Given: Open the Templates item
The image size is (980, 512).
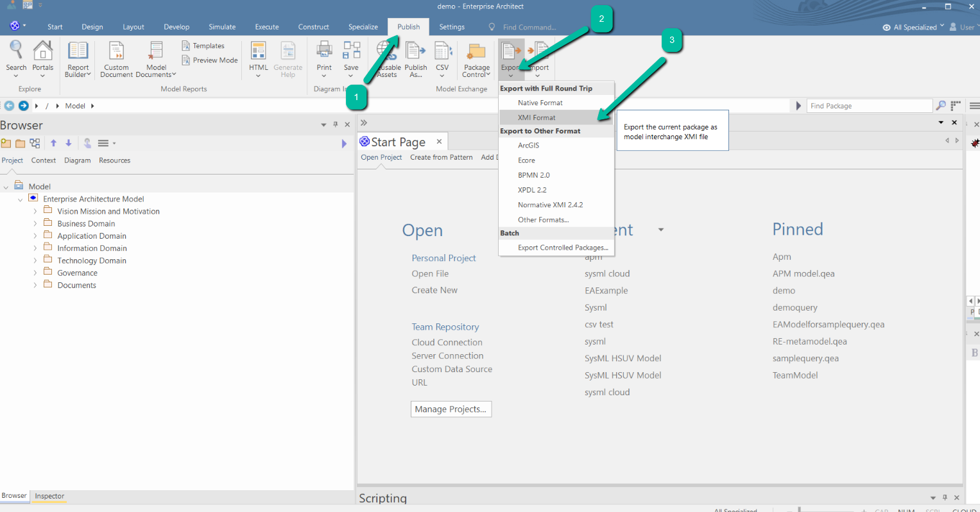Looking at the screenshot, I should click(x=203, y=46).
